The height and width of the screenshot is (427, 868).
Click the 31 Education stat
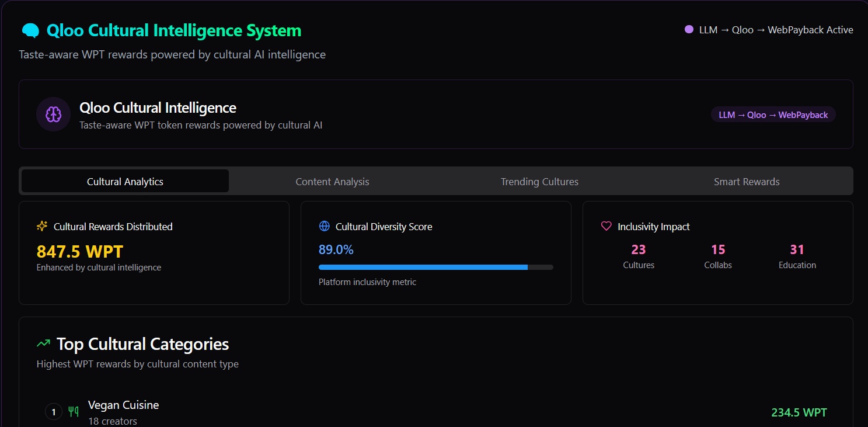pos(797,256)
